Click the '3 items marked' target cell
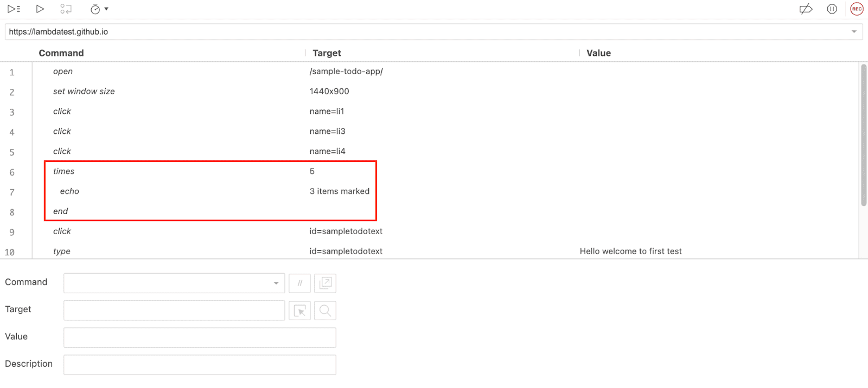Viewport: 868px width, 388px height. 340,191
